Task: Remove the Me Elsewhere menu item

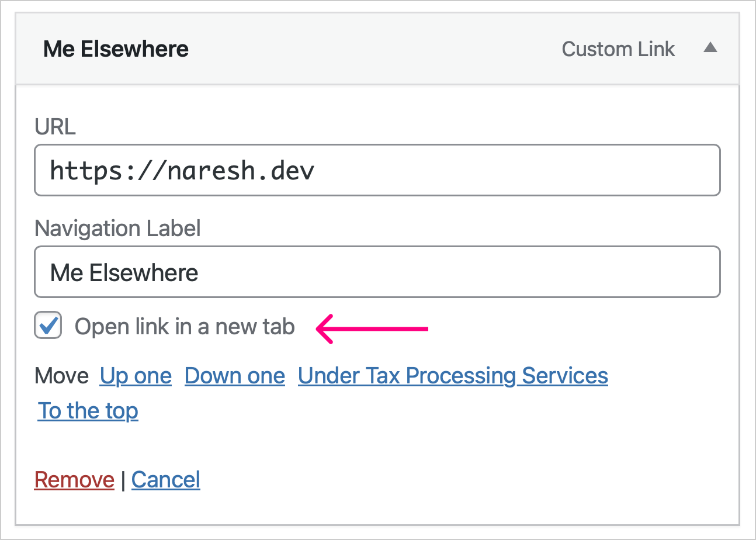Action: point(74,480)
